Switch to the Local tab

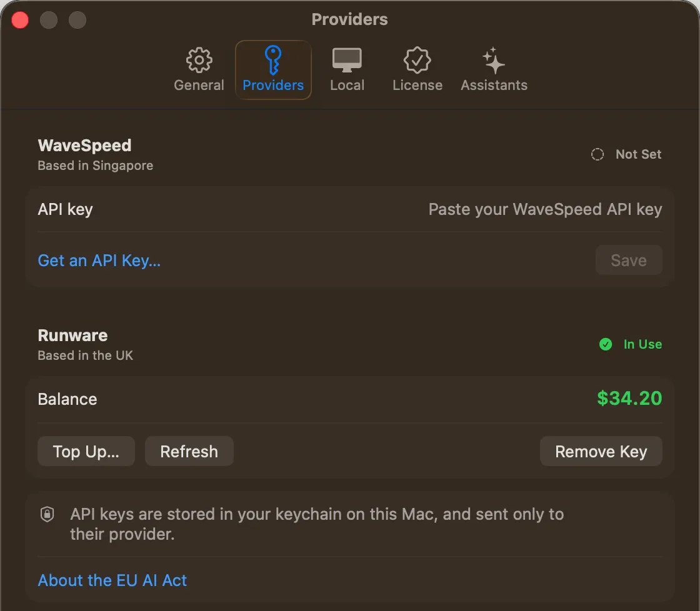click(x=347, y=69)
